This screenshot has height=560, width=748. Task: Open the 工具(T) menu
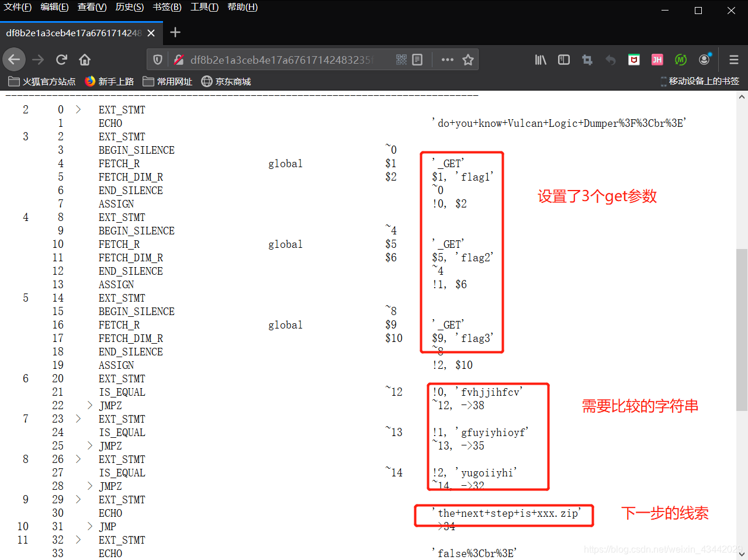[x=205, y=7]
